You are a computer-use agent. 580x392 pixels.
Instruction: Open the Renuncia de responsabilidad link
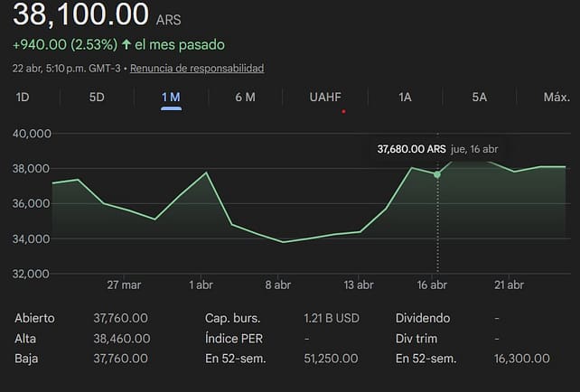point(197,69)
